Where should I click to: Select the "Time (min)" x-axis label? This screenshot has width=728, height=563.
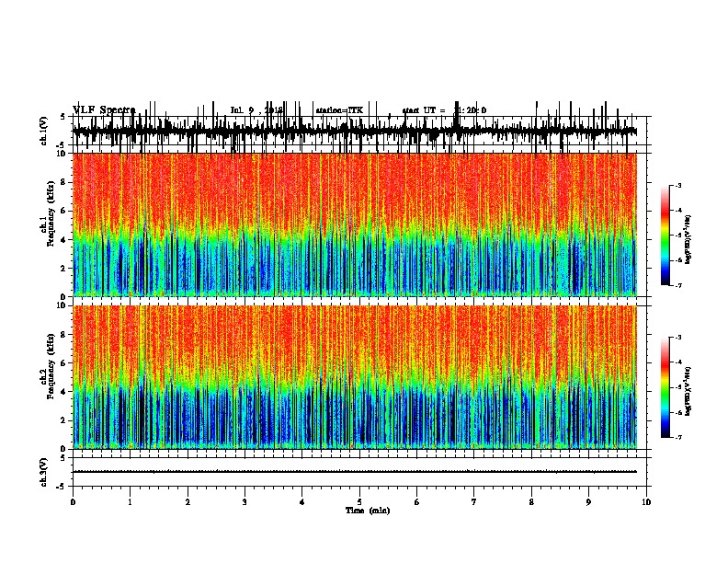pyautogui.click(x=368, y=511)
